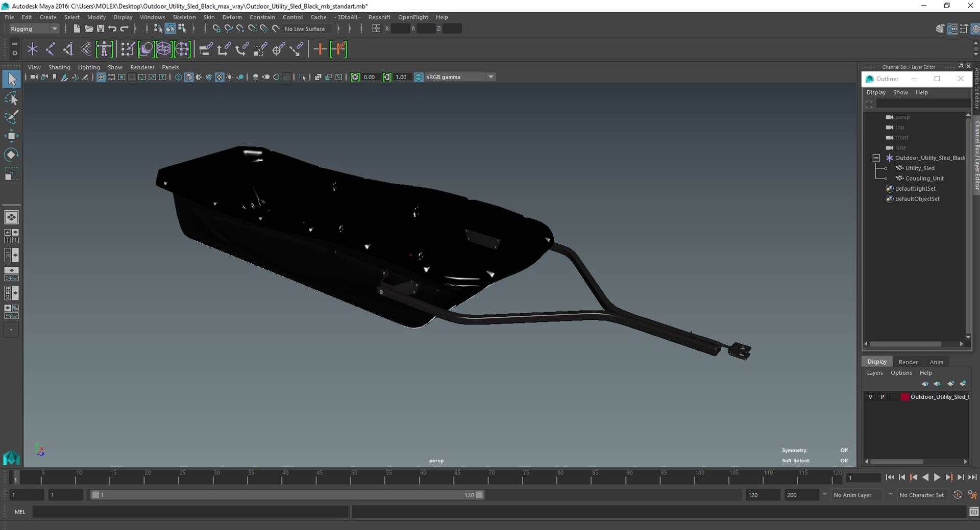
Task: Open the Script Editor icon
Action: [x=973, y=512]
